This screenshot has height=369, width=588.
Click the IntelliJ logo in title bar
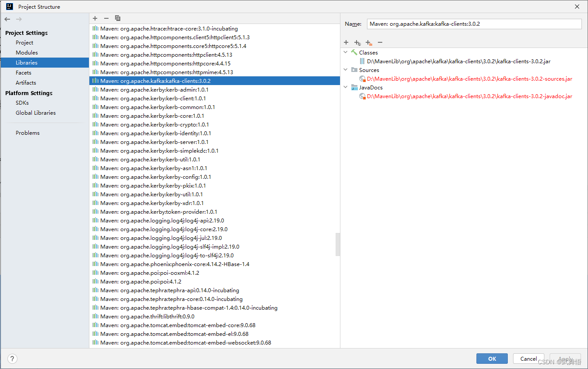pos(10,7)
